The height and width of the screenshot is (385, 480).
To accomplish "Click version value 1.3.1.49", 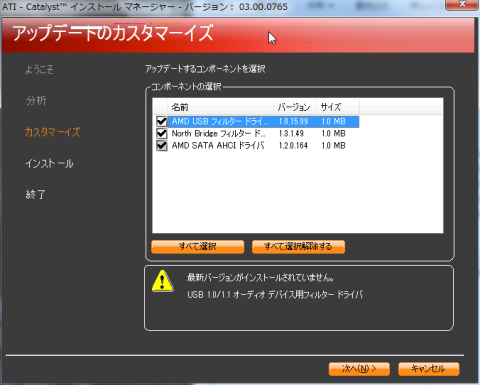I will tap(291, 134).
